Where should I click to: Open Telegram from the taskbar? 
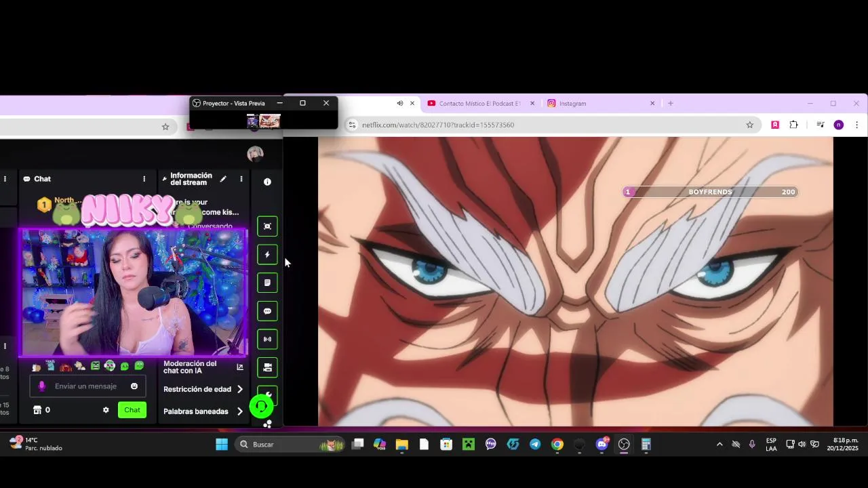(x=535, y=445)
